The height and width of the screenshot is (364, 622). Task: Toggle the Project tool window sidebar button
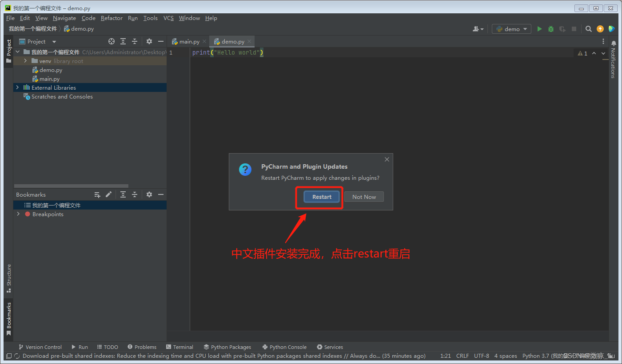(8, 51)
